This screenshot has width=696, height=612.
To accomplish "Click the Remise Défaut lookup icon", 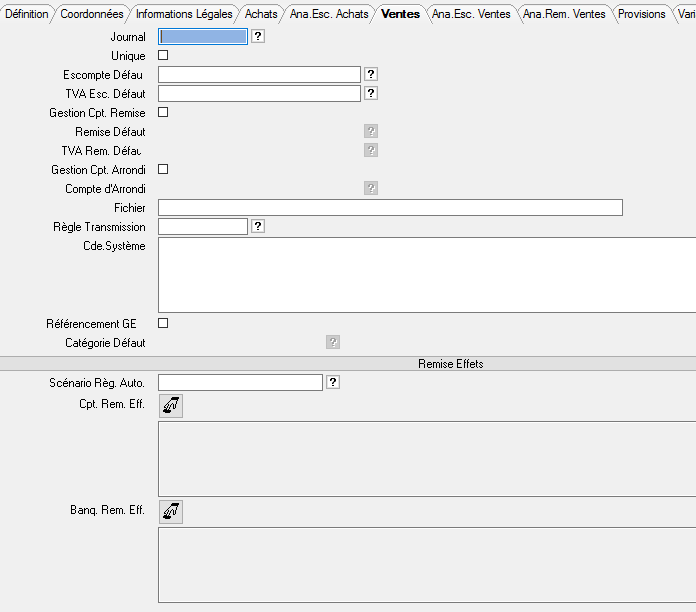I will (371, 132).
